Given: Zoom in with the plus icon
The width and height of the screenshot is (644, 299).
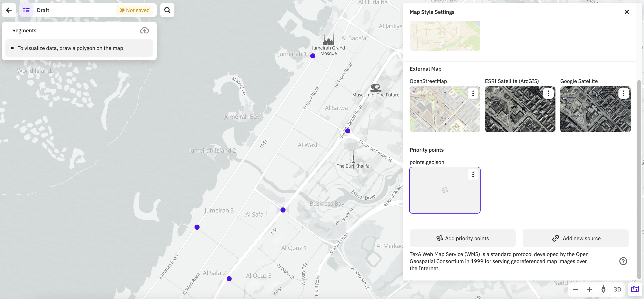Looking at the screenshot, I should [589, 289].
